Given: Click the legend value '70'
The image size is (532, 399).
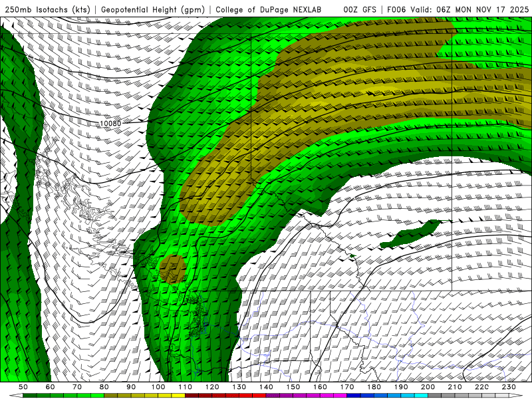Looking at the screenshot, I should pyautogui.click(x=77, y=387).
